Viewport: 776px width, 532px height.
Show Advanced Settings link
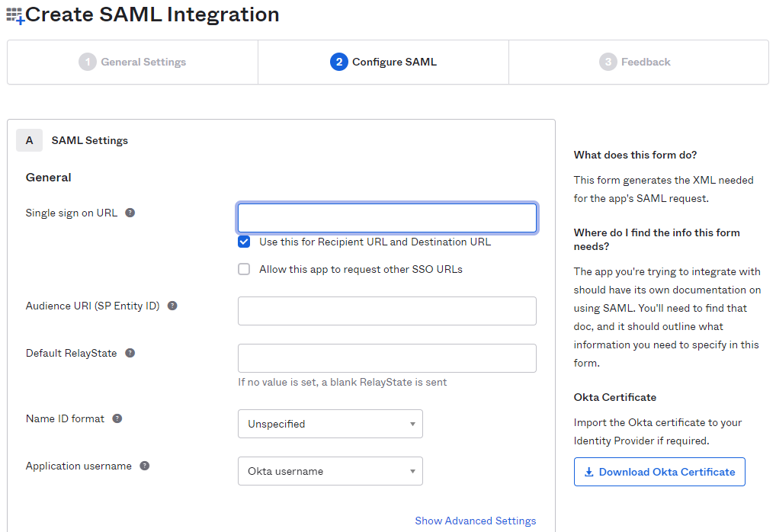tap(475, 521)
